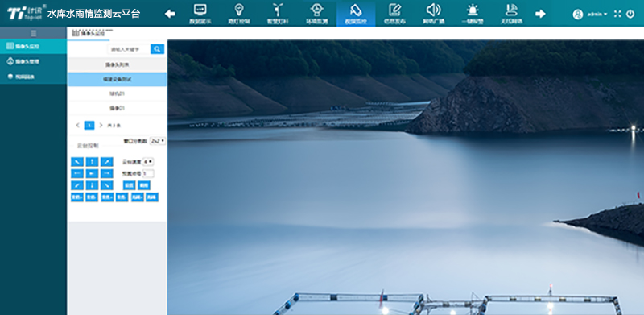Open the PTZ speed dropdown

[148, 162]
